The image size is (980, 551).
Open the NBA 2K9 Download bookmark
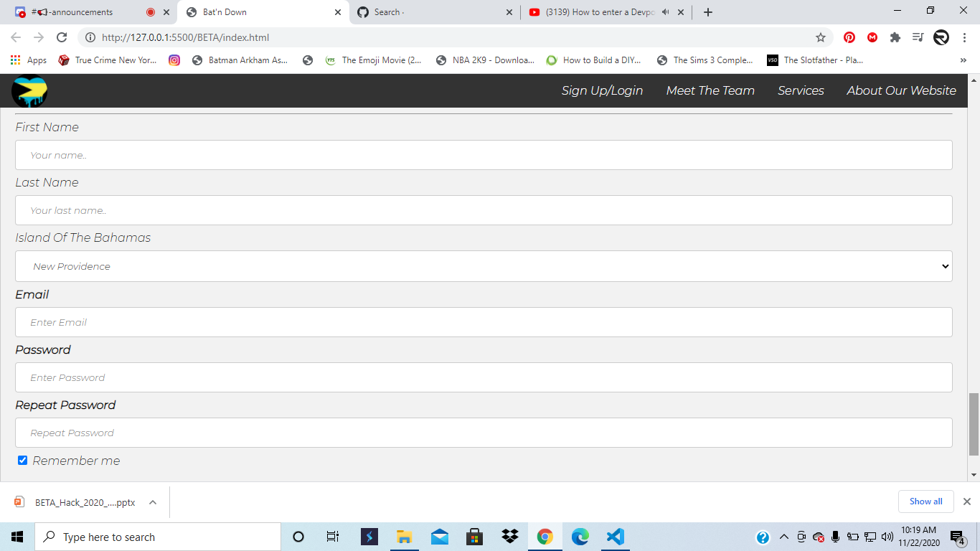pyautogui.click(x=485, y=60)
